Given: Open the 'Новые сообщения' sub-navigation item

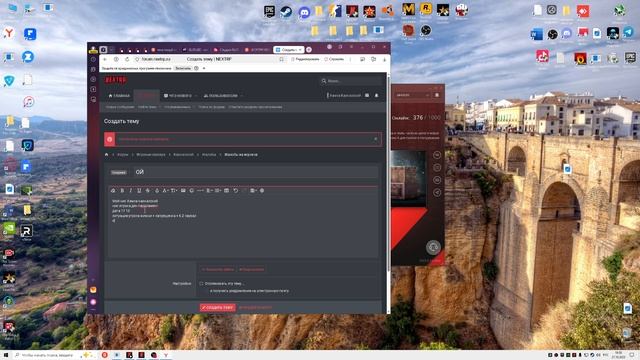Looking at the screenshot, I should (x=120, y=107).
